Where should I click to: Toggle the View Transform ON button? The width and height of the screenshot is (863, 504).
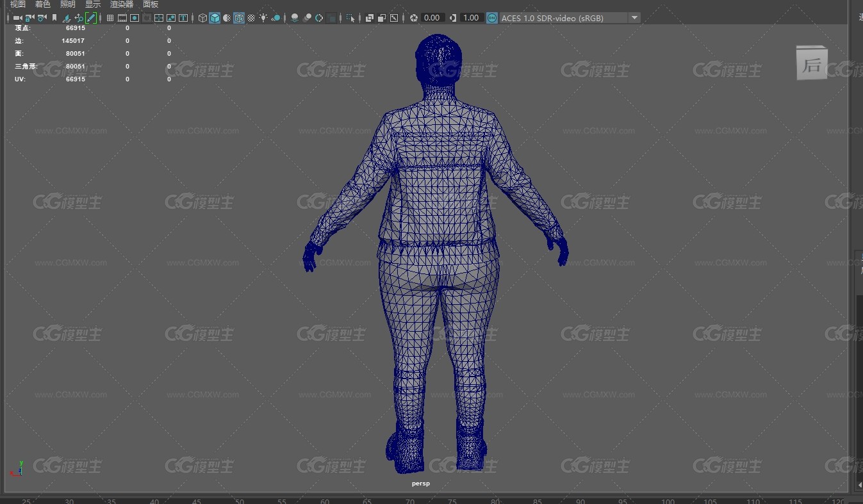coord(492,18)
